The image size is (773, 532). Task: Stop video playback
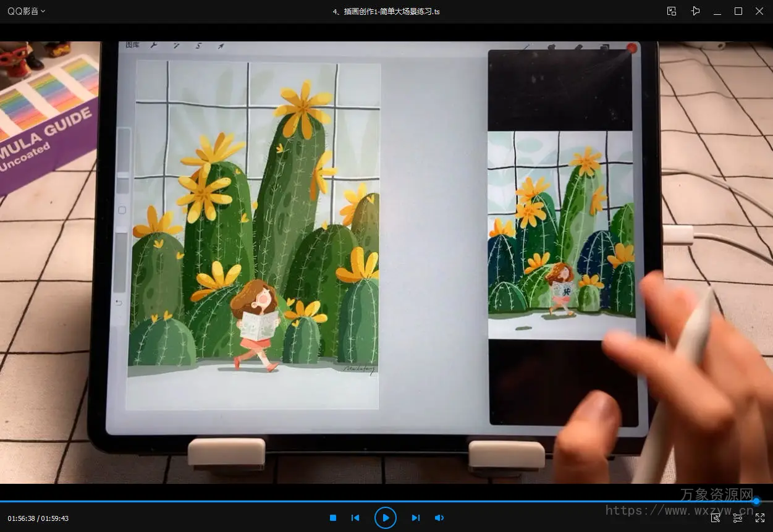click(x=333, y=518)
